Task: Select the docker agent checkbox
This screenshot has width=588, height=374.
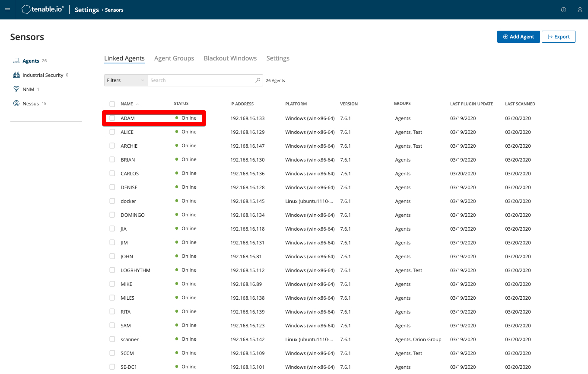Action: (112, 201)
